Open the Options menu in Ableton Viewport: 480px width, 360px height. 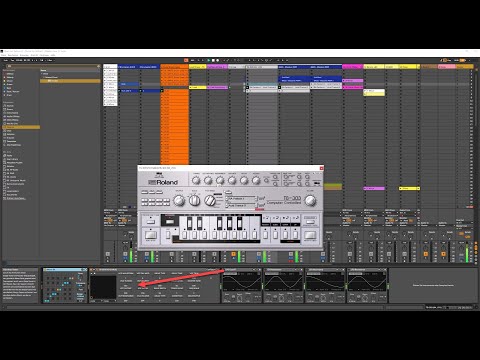pos(44,55)
